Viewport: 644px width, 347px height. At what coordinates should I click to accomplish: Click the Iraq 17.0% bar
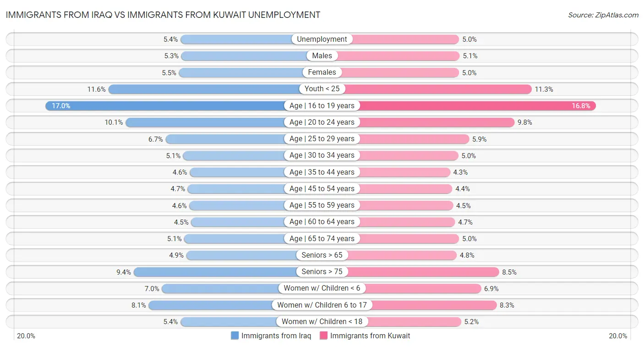point(165,106)
